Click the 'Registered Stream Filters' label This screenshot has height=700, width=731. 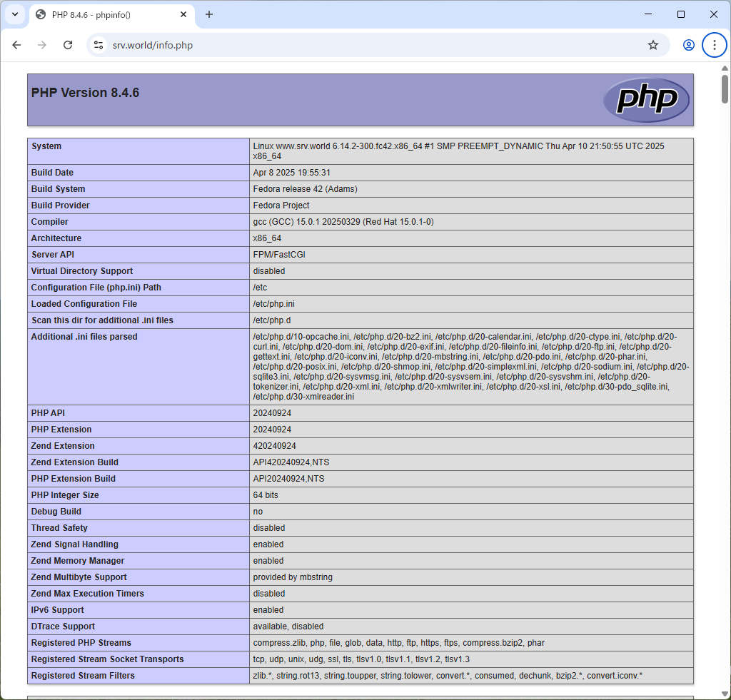[83, 675]
